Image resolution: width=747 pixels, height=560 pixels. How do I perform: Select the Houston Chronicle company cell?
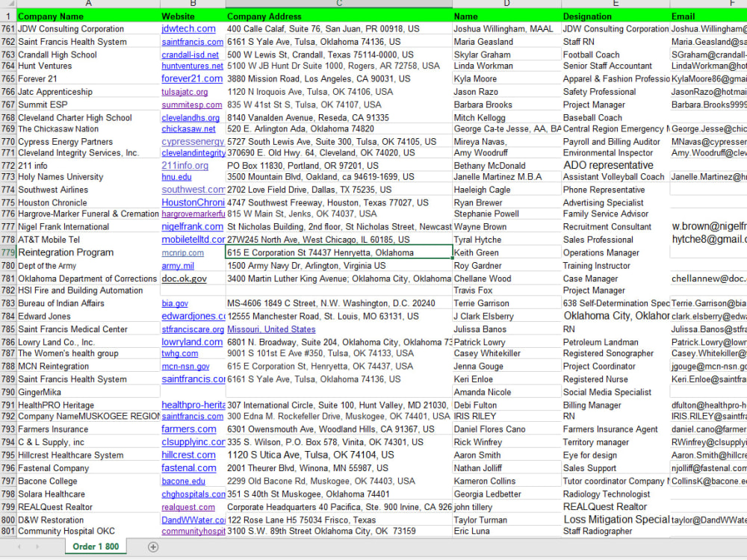click(88, 202)
